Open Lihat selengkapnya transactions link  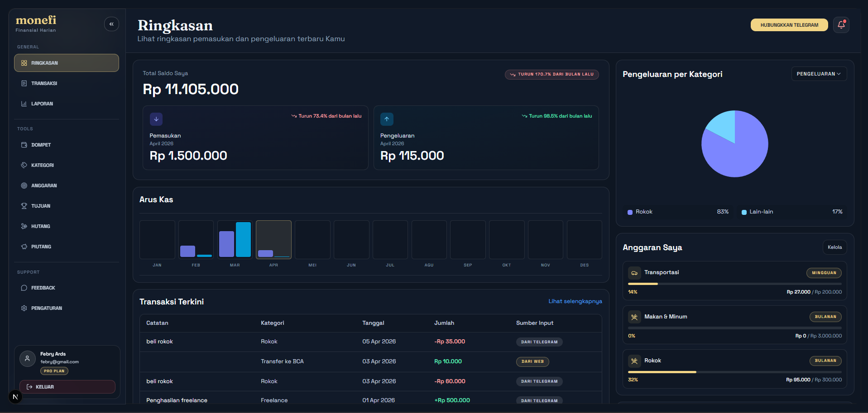click(575, 301)
